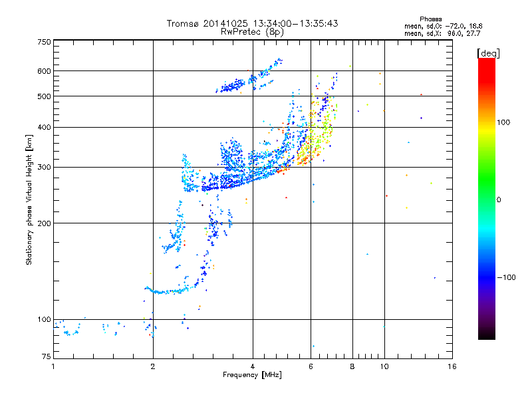
Task: Click the colorbar tick label "0"
Action: tap(499, 200)
